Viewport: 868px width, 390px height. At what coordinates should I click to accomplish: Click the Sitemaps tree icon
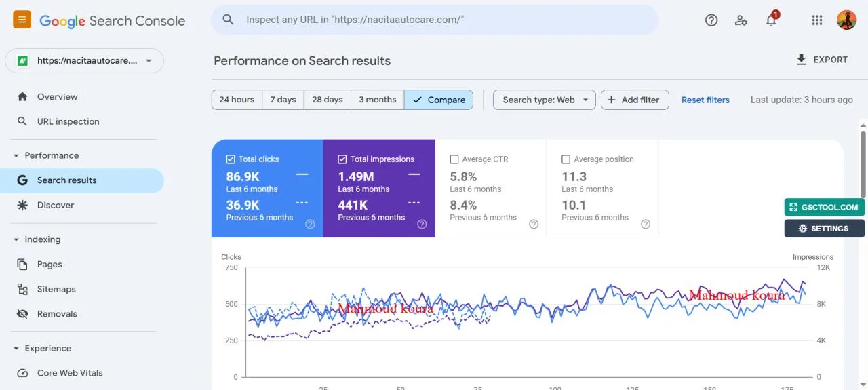click(22, 289)
